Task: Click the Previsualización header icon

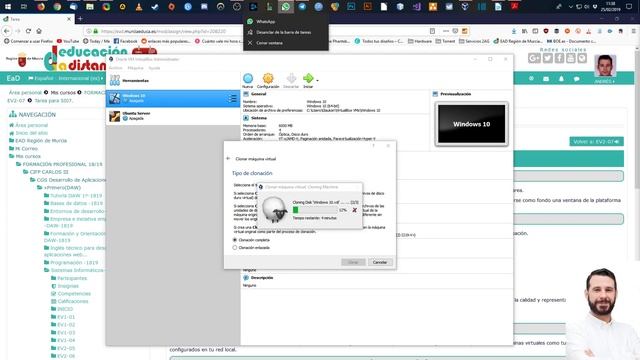Action: [x=435, y=94]
